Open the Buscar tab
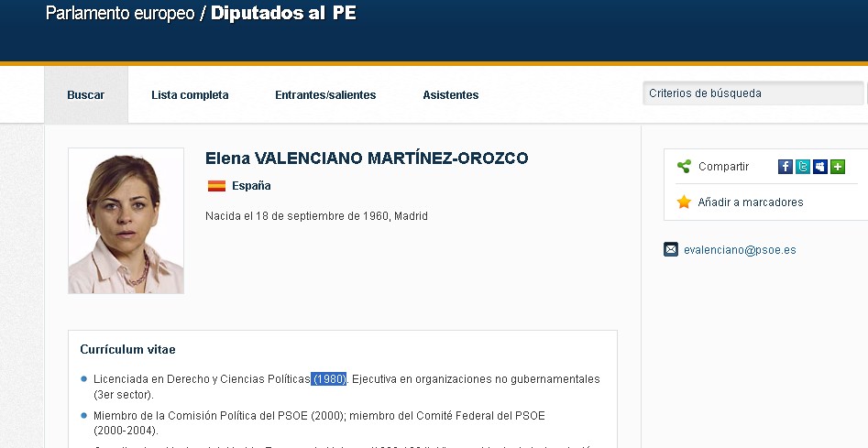The image size is (868, 448). (x=86, y=95)
